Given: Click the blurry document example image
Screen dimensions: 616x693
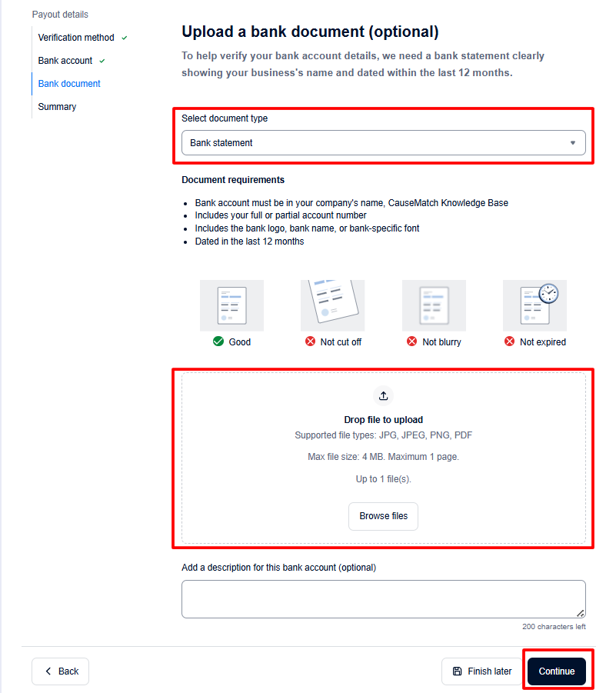Looking at the screenshot, I should 434,305.
